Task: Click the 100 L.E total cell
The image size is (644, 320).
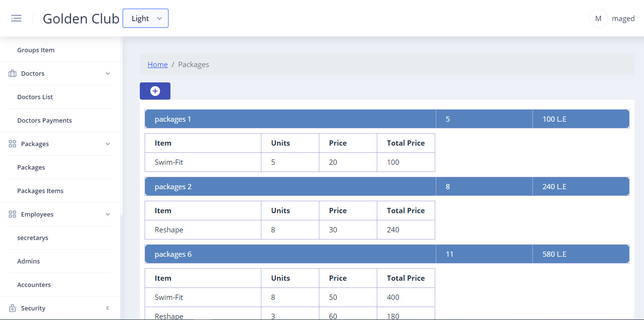Action: tap(581, 119)
